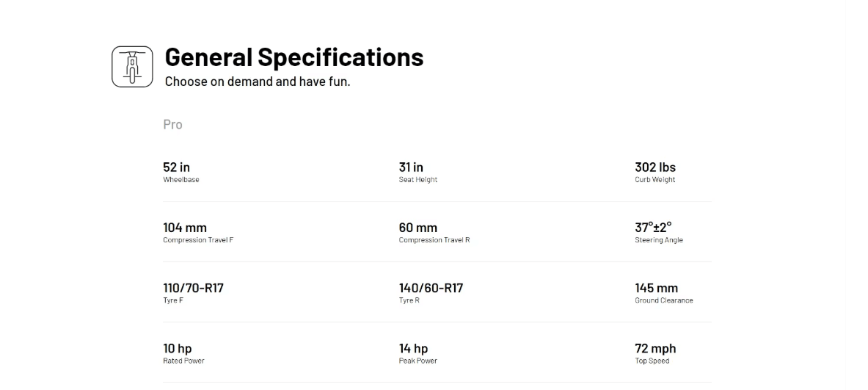The height and width of the screenshot is (390, 868).
Task: Click the 104 mm front compression travel
Action: tap(185, 228)
